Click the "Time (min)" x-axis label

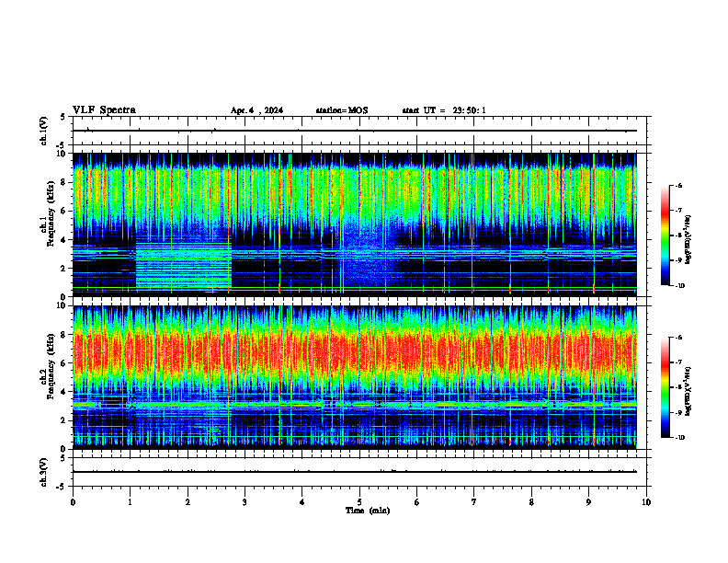[x=368, y=511]
